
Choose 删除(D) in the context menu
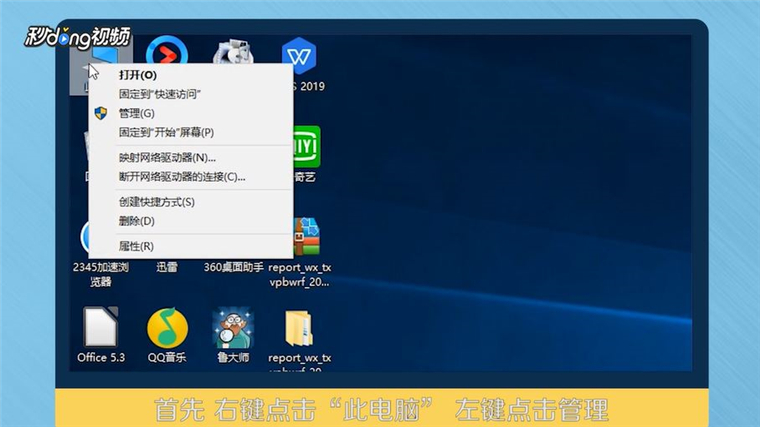pyautogui.click(x=191, y=221)
